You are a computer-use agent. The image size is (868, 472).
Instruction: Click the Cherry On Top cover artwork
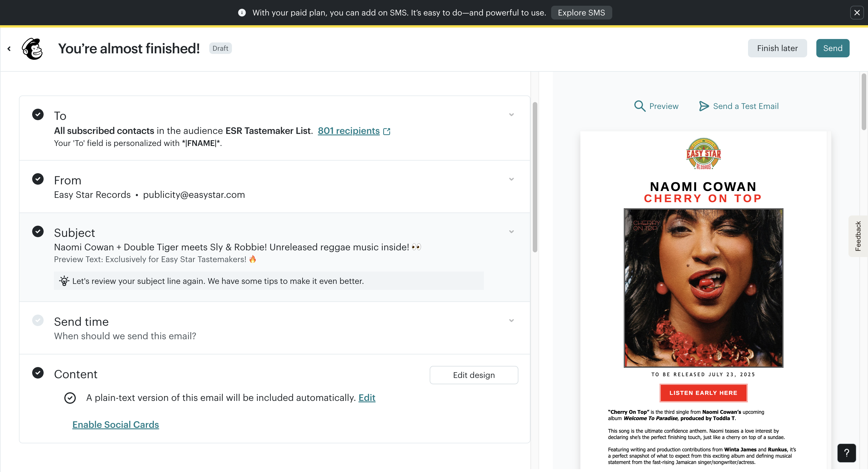point(703,288)
